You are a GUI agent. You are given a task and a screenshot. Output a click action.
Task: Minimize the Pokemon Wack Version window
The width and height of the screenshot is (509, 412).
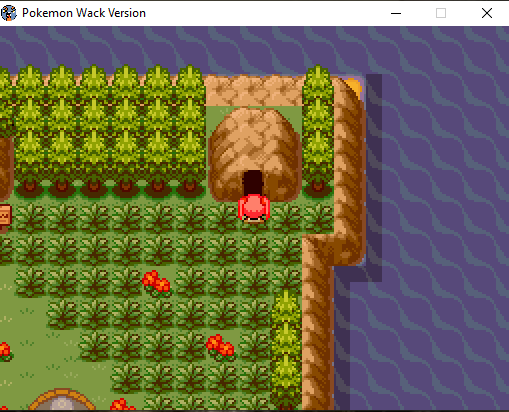(396, 13)
